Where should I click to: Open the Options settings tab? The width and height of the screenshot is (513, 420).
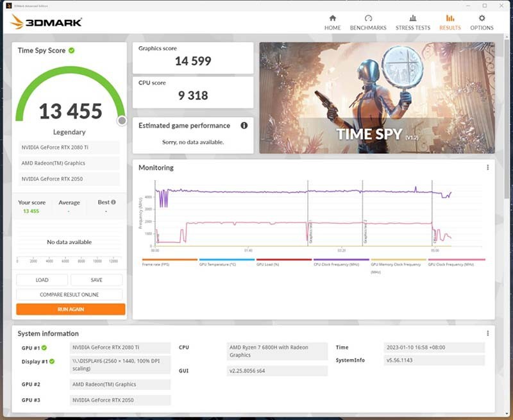482,22
